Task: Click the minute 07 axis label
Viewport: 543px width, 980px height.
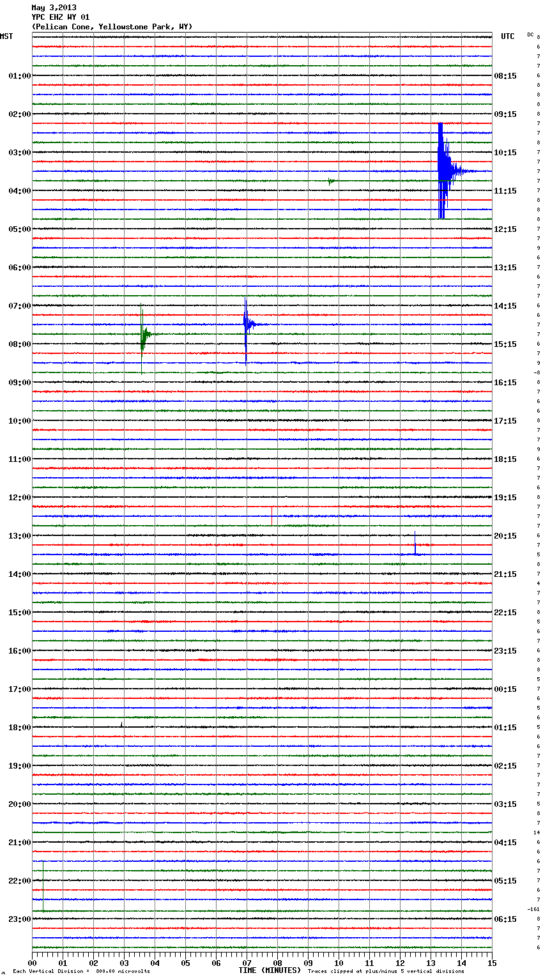Action: coord(247,963)
